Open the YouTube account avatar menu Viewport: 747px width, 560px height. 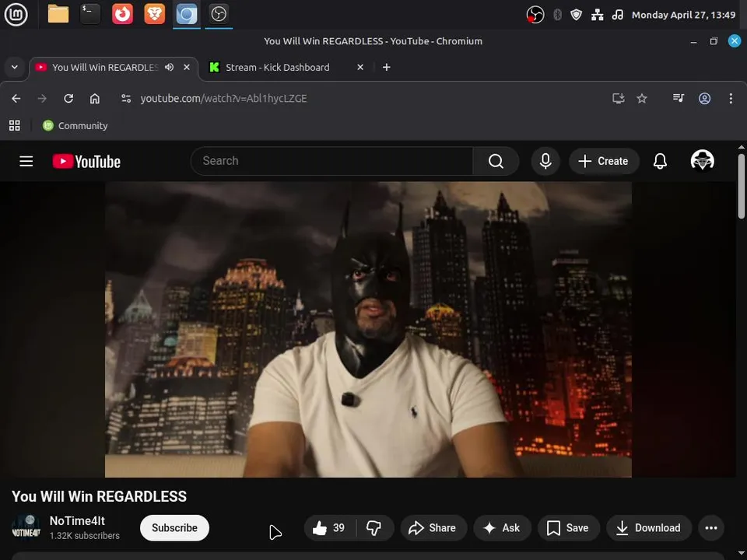coord(702,160)
